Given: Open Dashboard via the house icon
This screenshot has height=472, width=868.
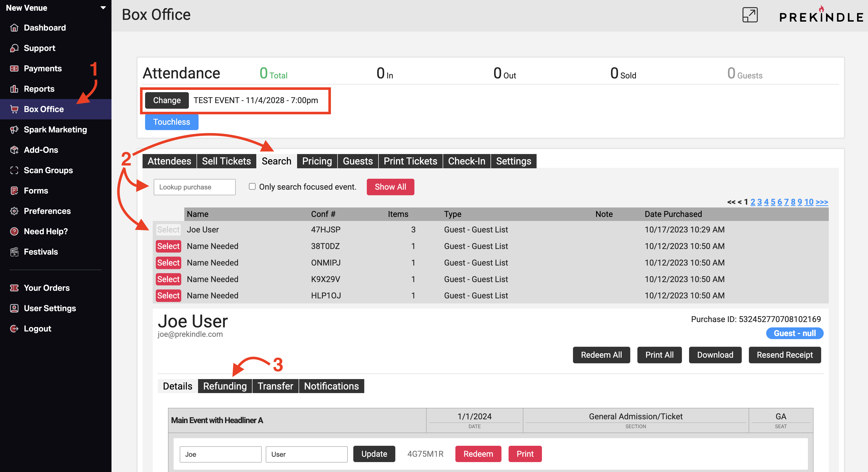Looking at the screenshot, I should pyautogui.click(x=14, y=28).
